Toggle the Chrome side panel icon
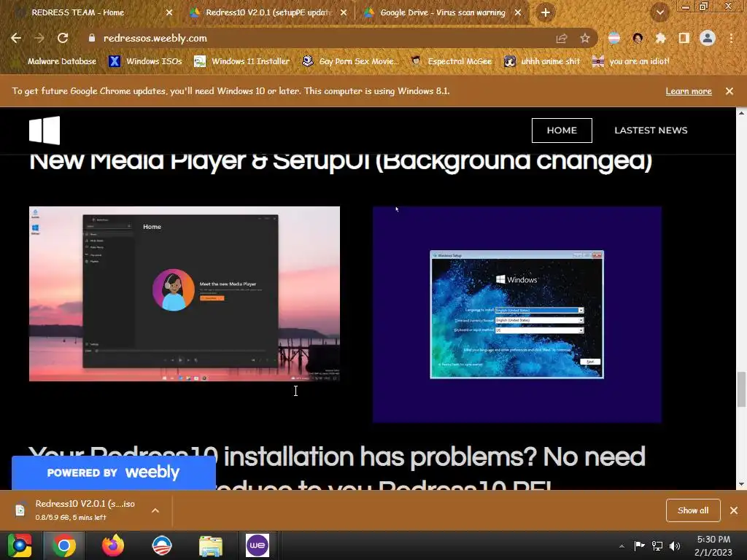This screenshot has height=560, width=747. click(x=684, y=38)
